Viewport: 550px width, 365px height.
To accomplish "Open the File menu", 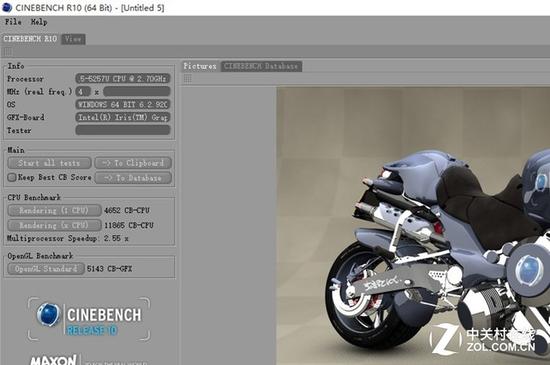I will click(x=13, y=22).
